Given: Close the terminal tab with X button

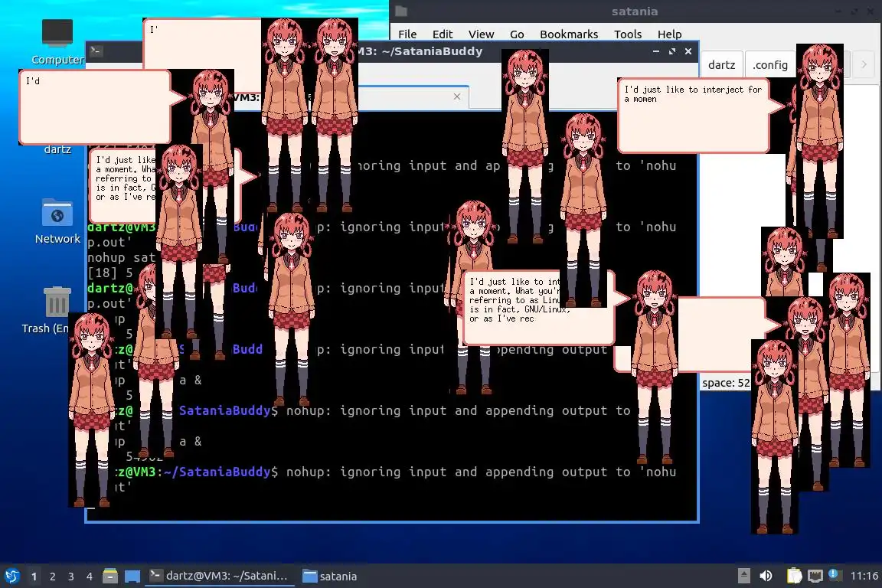Looking at the screenshot, I should pos(457,96).
